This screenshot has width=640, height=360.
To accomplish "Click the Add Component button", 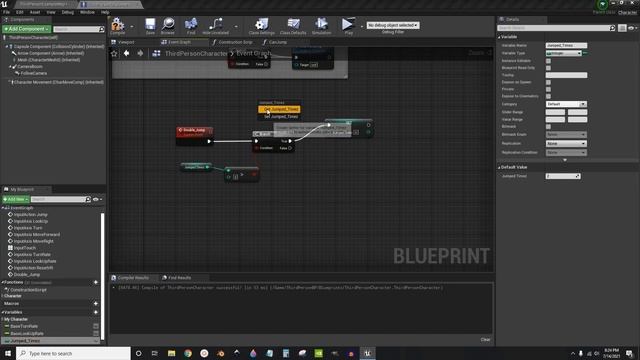I will 27,29.
